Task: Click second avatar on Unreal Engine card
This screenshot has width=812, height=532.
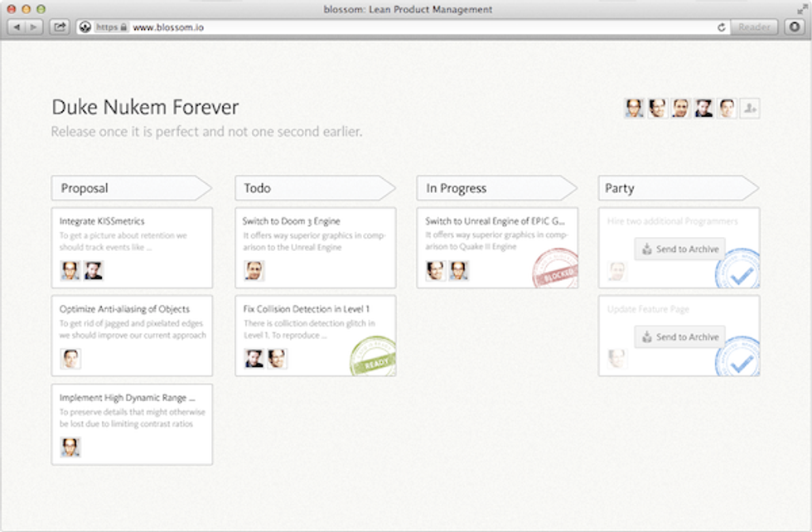Action: [459, 270]
